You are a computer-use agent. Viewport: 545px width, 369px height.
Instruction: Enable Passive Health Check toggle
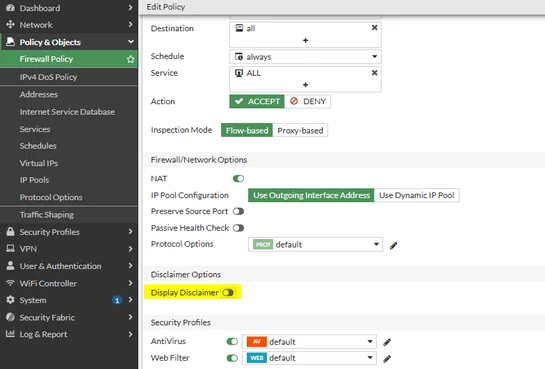238,228
